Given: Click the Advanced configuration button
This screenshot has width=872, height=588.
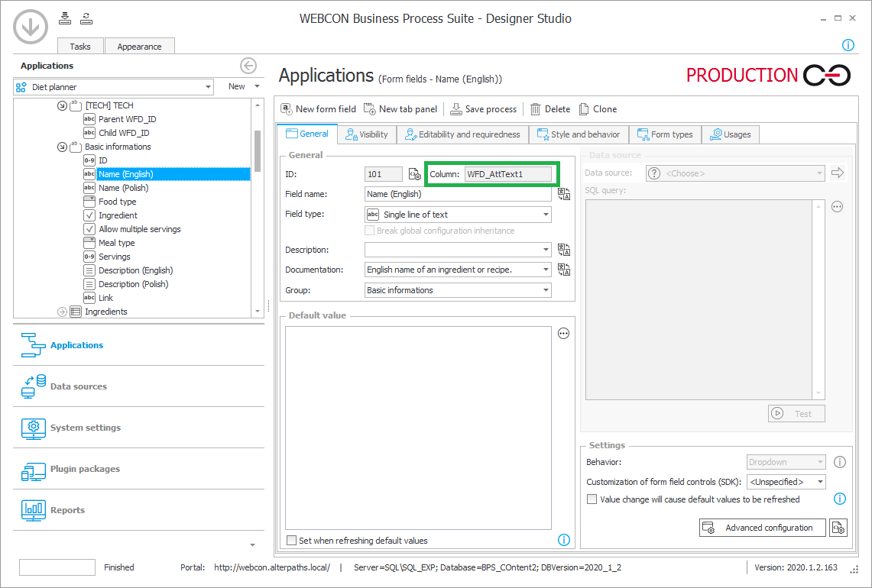Looking at the screenshot, I should [x=763, y=528].
